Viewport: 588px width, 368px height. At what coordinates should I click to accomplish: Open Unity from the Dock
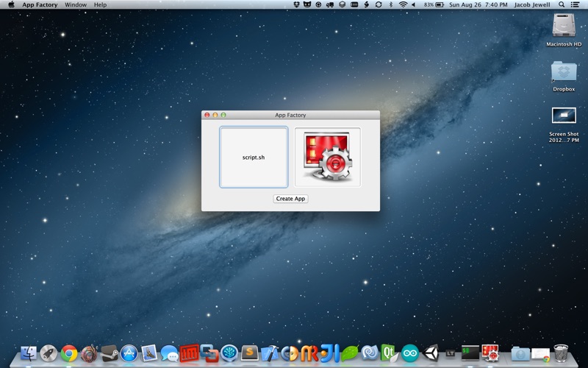pyautogui.click(x=431, y=353)
